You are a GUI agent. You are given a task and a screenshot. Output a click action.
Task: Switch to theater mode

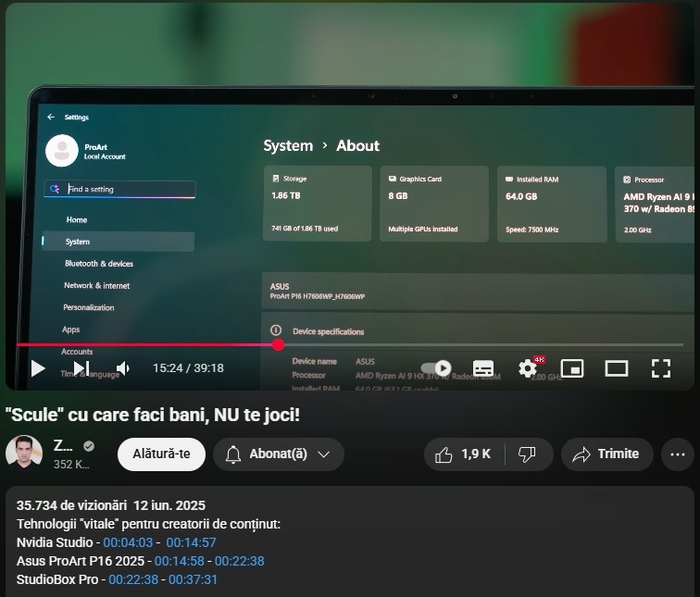click(x=617, y=368)
